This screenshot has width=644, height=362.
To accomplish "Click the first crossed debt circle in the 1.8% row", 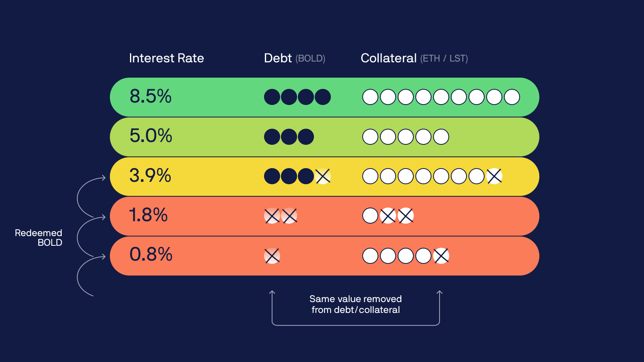I will click(272, 216).
